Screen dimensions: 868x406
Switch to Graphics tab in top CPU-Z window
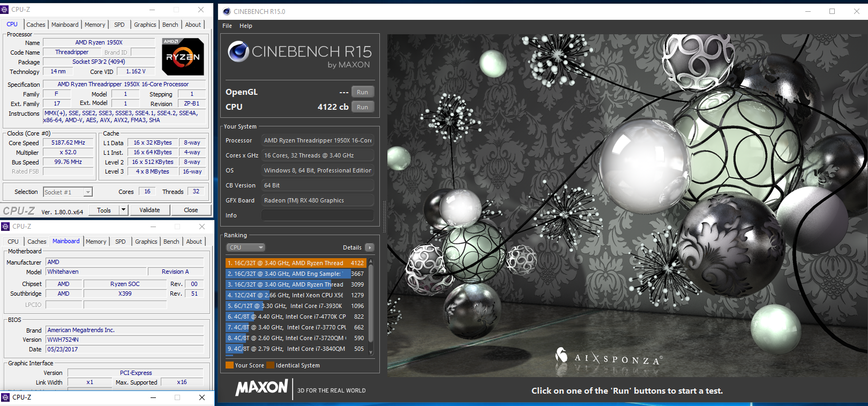pyautogui.click(x=145, y=25)
